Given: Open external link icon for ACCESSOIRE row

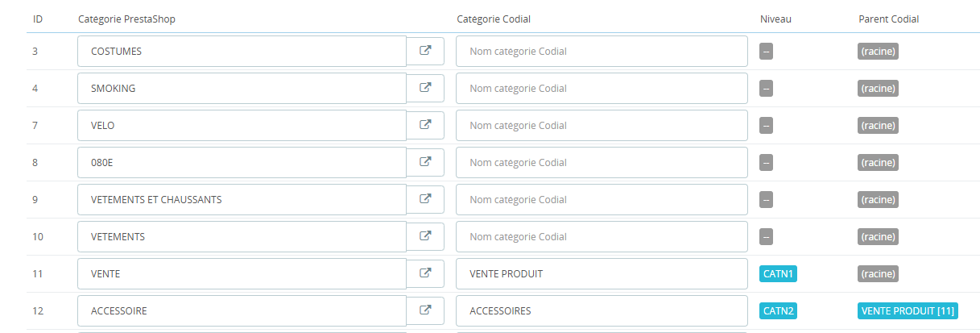Looking at the screenshot, I should [x=425, y=310].
